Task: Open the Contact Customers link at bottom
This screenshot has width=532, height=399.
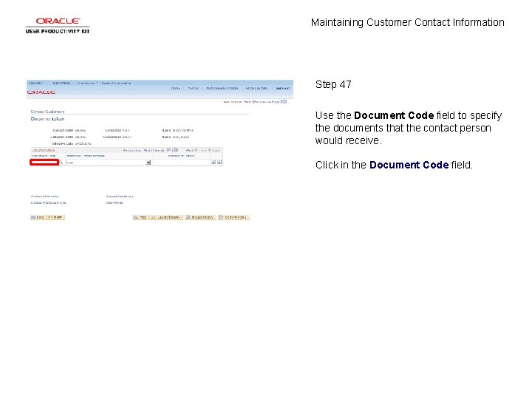Action: pos(120,197)
